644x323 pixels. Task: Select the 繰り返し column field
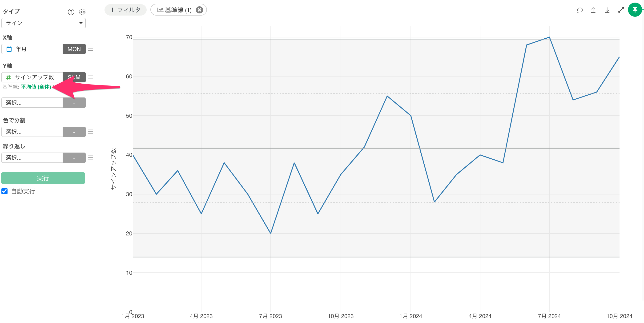pos(32,158)
